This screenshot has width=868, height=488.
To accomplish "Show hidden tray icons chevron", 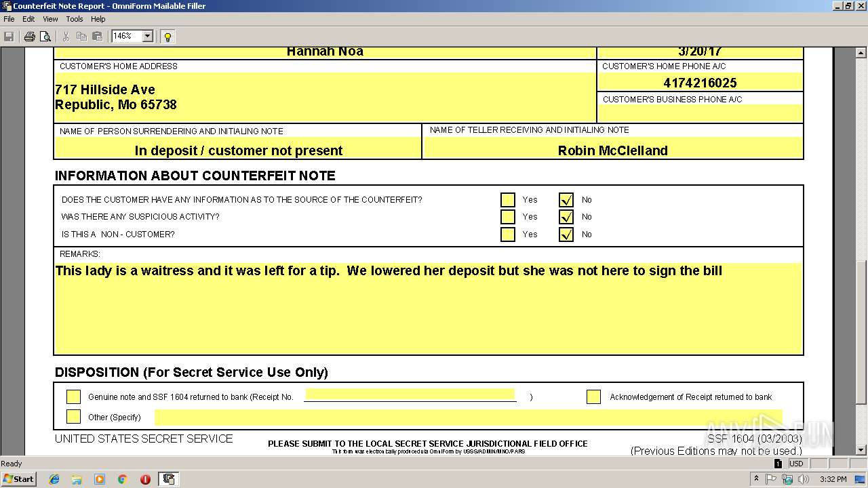I will (756, 479).
